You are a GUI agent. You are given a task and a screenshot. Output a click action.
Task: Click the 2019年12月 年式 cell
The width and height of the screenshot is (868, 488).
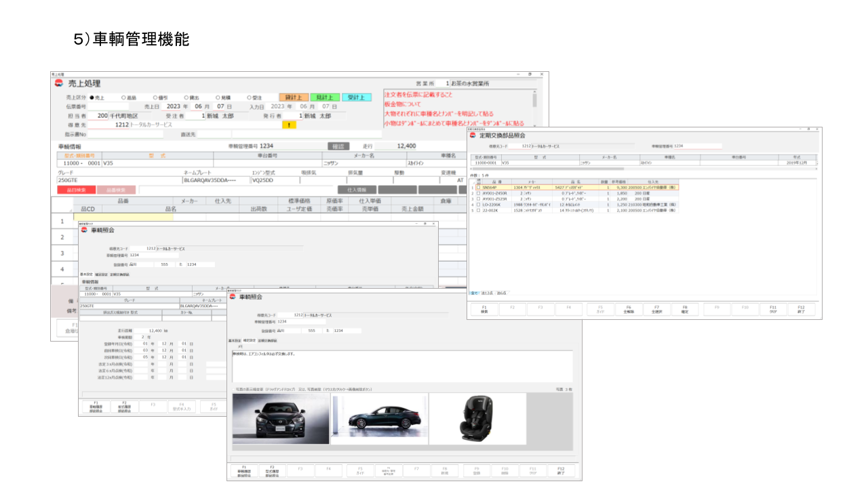pos(797,163)
